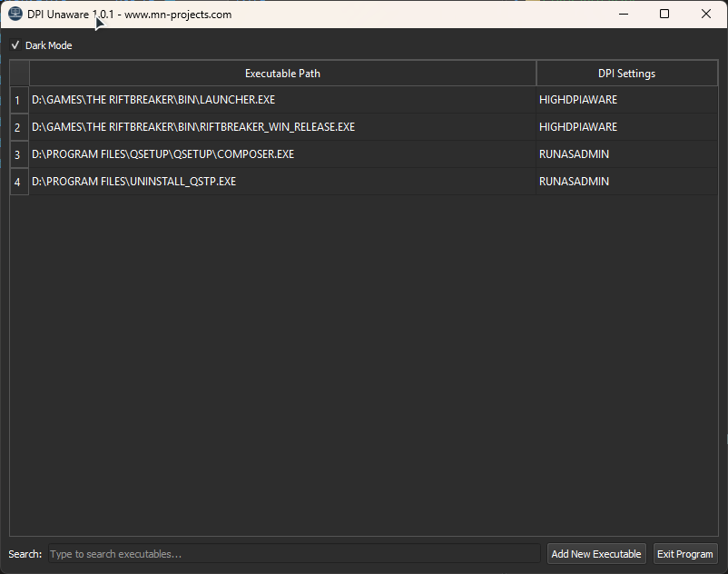Viewport: 728px width, 574px height.
Task: Close the DPI Unaware window
Action: (x=705, y=14)
